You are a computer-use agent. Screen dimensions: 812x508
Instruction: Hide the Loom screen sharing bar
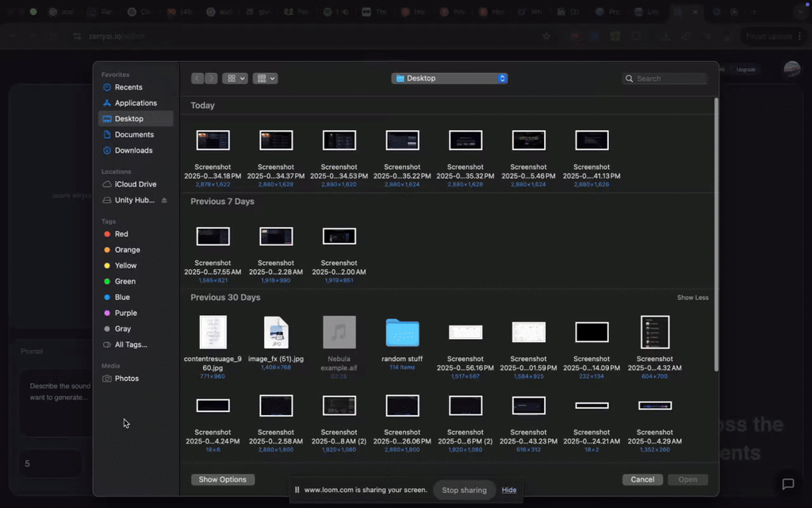(509, 490)
